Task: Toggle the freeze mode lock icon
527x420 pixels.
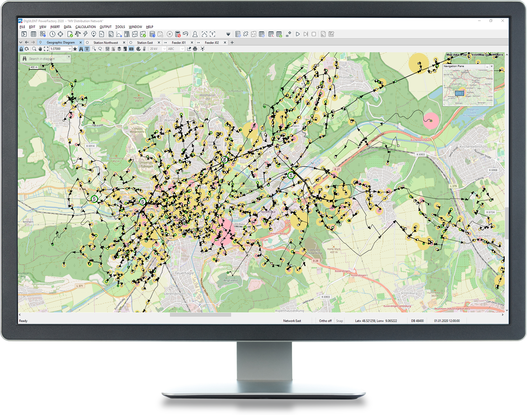Action: tap(21, 49)
